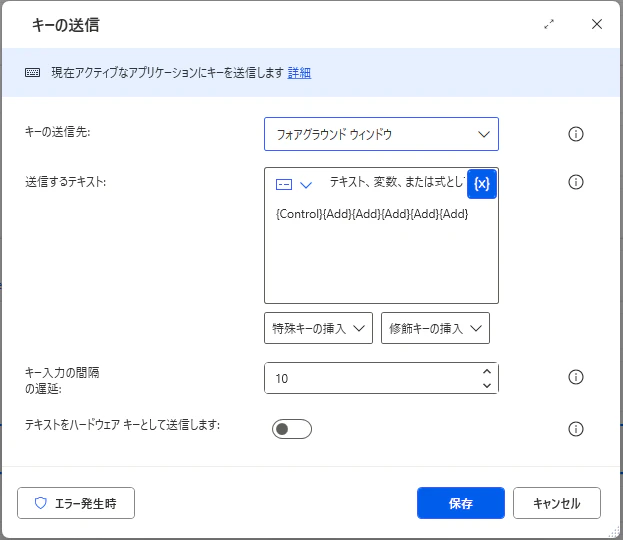
Task: Increase the key delay with up arrow
Action: (487, 372)
